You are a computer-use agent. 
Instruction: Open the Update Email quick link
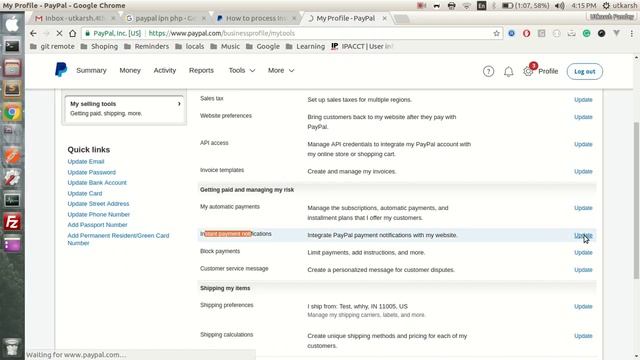[86, 162]
